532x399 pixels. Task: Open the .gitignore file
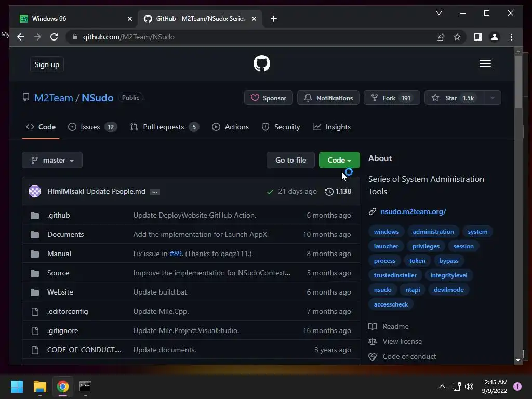[x=63, y=330]
